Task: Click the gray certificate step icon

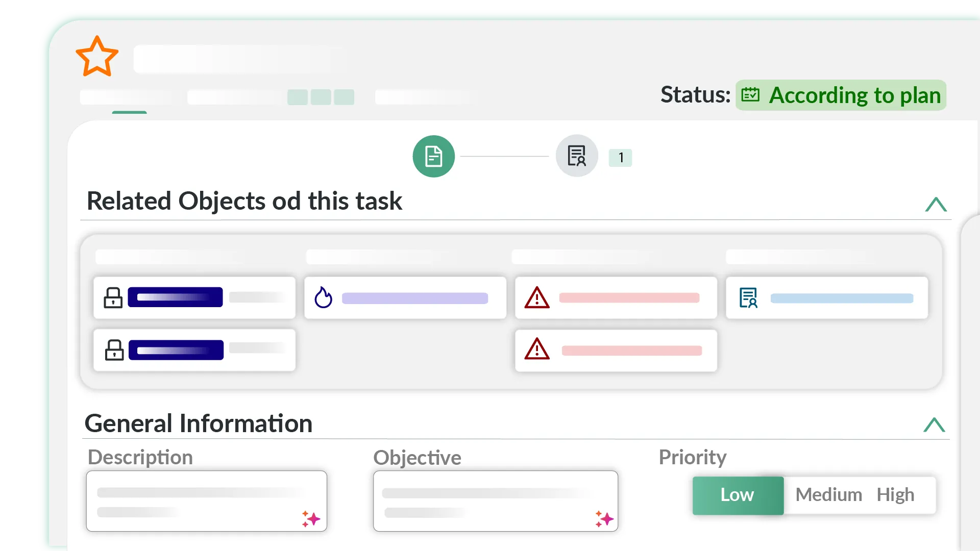Action: pyautogui.click(x=577, y=156)
